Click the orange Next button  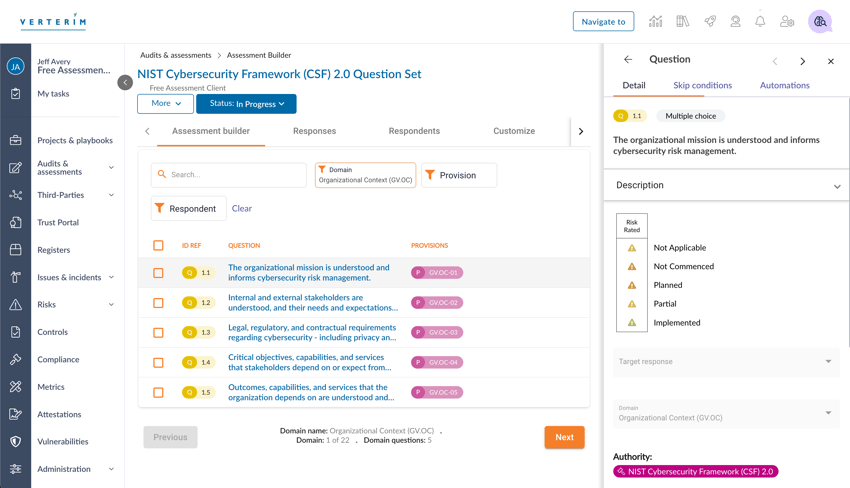coord(564,437)
